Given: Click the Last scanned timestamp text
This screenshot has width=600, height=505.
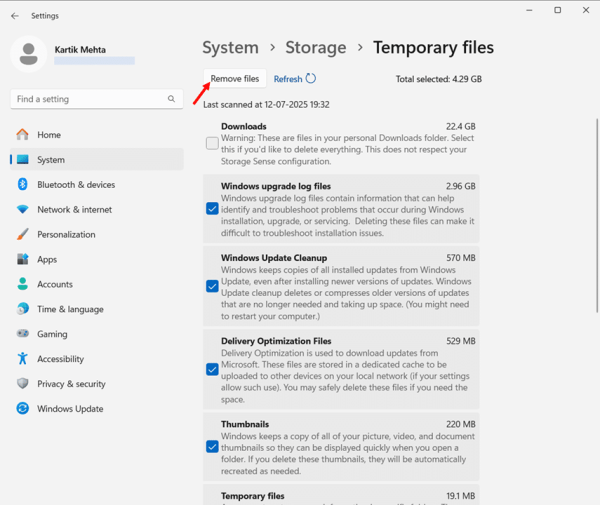Looking at the screenshot, I should tap(266, 104).
